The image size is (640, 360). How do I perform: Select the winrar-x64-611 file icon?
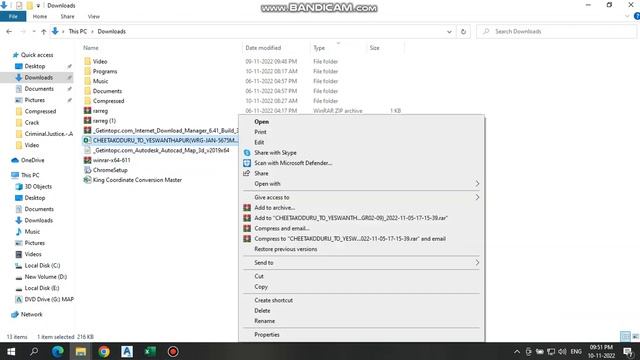pyautogui.click(x=87, y=160)
